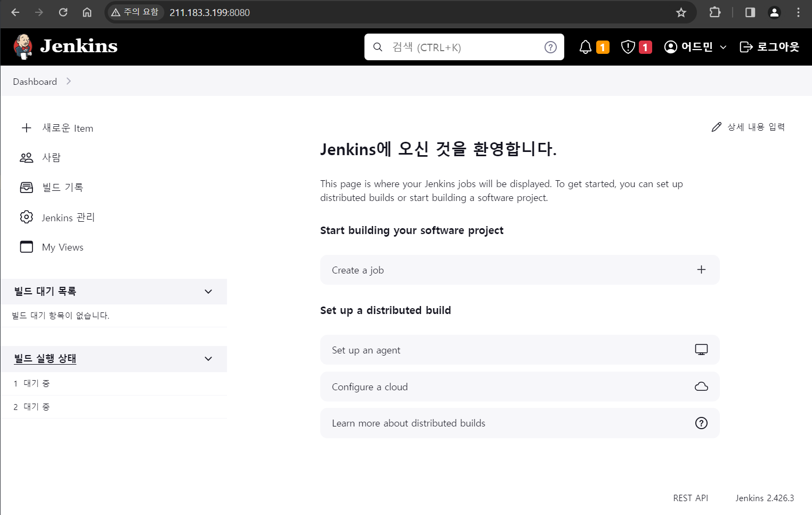Click the gear icon for Jenkins 관리
The image size is (812, 515).
pos(27,218)
